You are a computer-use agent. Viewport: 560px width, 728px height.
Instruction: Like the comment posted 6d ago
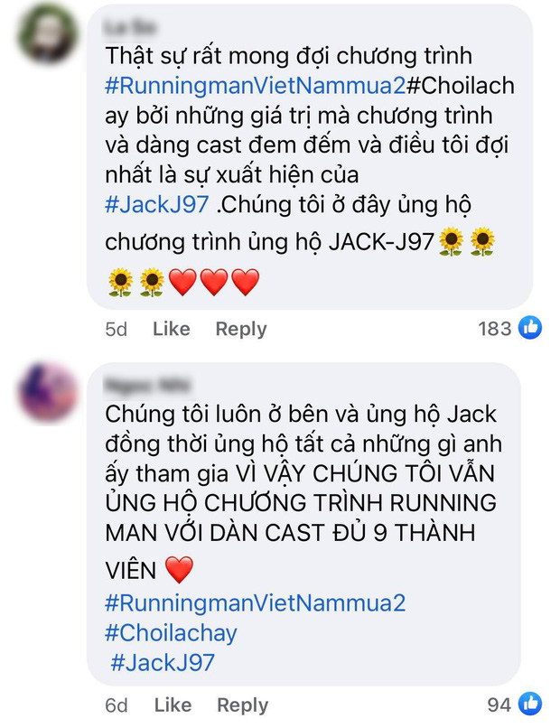(x=173, y=705)
